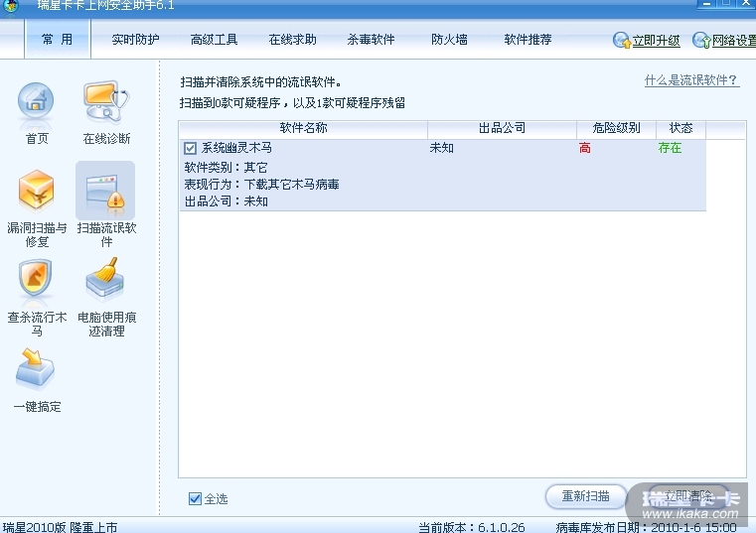Sort by the 状态 column header
Screen dimensions: 756x533
680,128
